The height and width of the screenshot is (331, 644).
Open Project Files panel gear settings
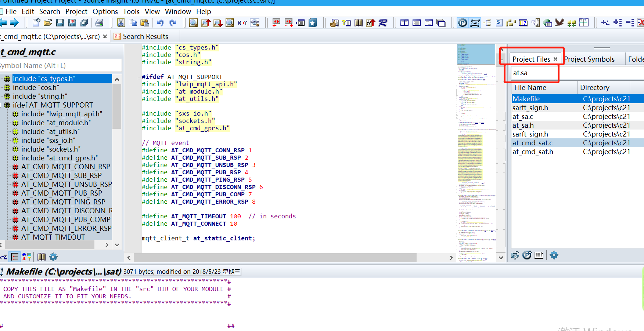click(554, 255)
